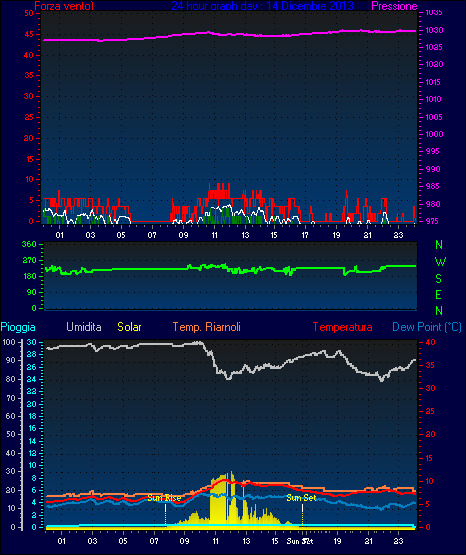Click the '23' hour label under bottom graph
This screenshot has width=466, height=555.
[399, 541]
